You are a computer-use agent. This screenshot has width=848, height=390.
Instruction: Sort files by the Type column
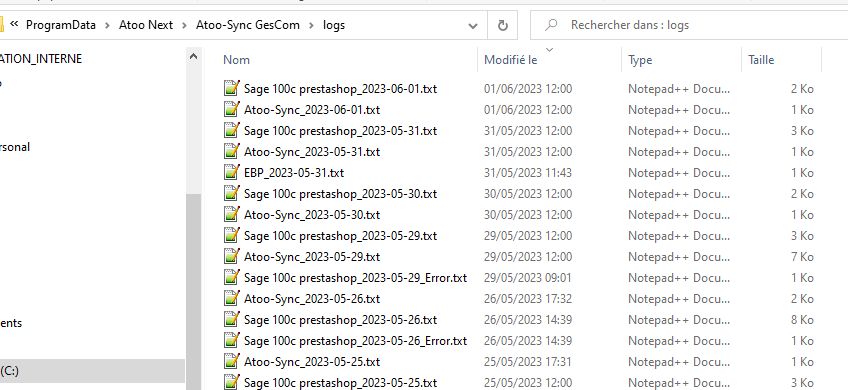pos(640,60)
